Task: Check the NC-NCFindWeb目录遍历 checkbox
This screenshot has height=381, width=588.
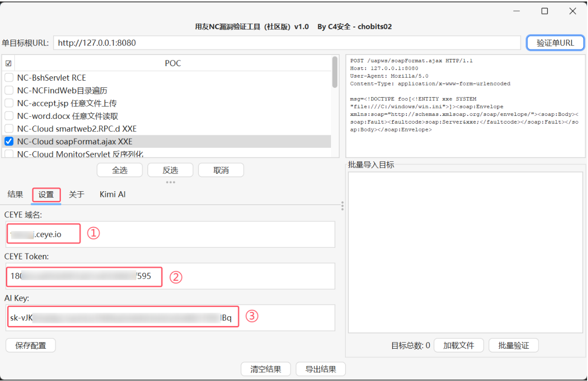Action: (x=9, y=90)
